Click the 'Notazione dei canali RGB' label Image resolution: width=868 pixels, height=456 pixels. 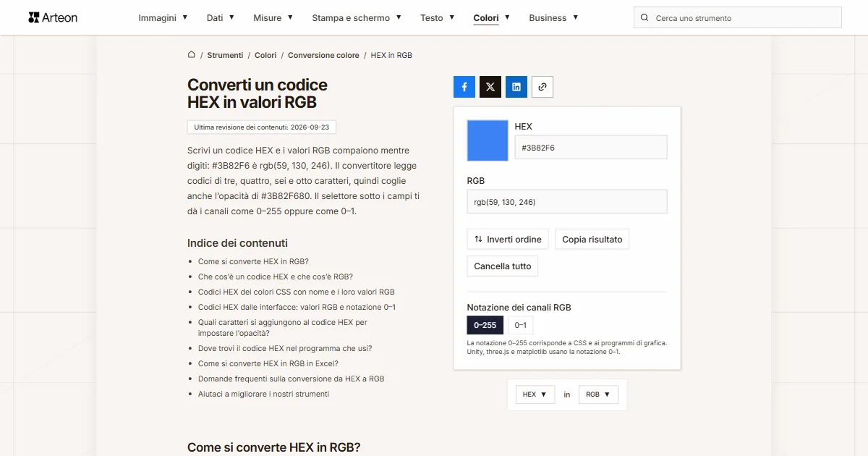(x=519, y=308)
